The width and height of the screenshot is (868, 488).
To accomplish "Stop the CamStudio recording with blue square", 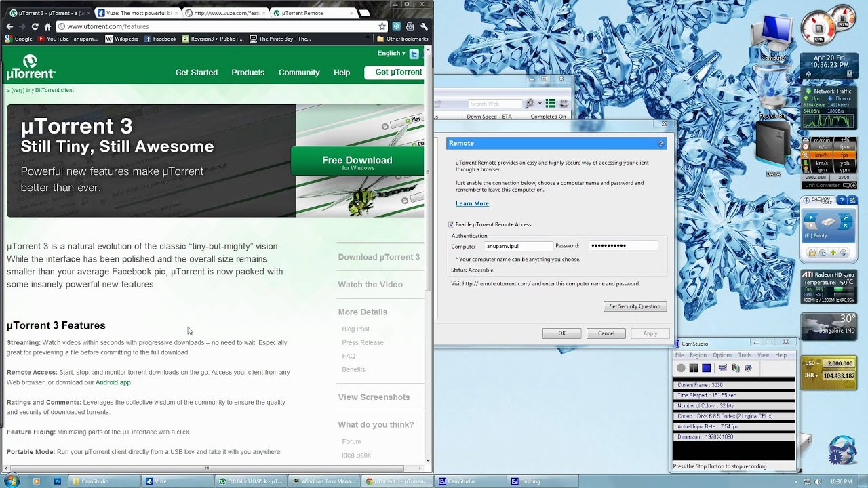I will point(706,368).
